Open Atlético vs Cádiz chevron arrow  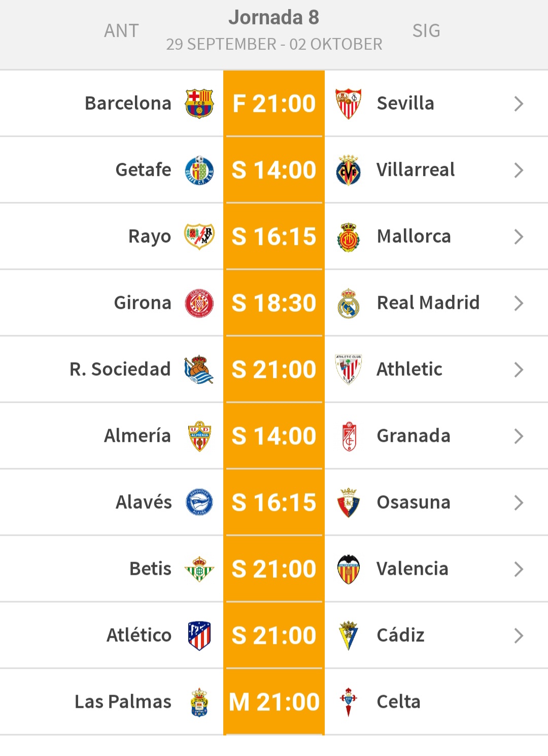pyautogui.click(x=518, y=635)
